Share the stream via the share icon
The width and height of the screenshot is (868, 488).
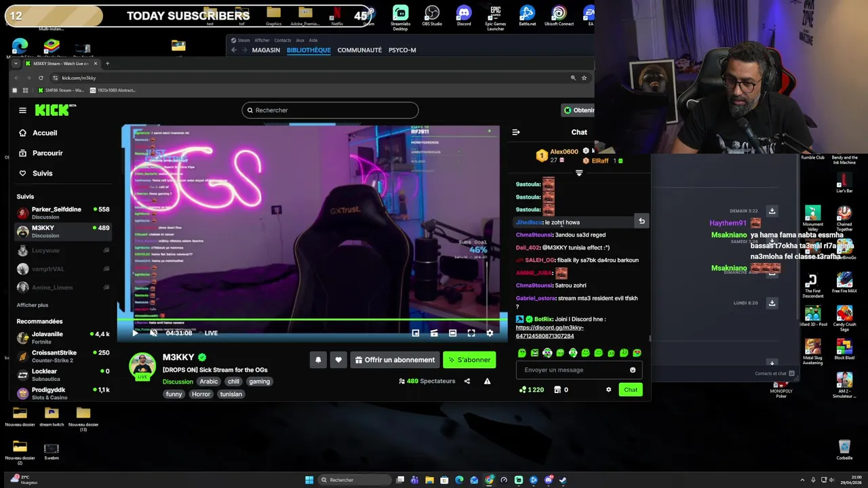click(467, 381)
